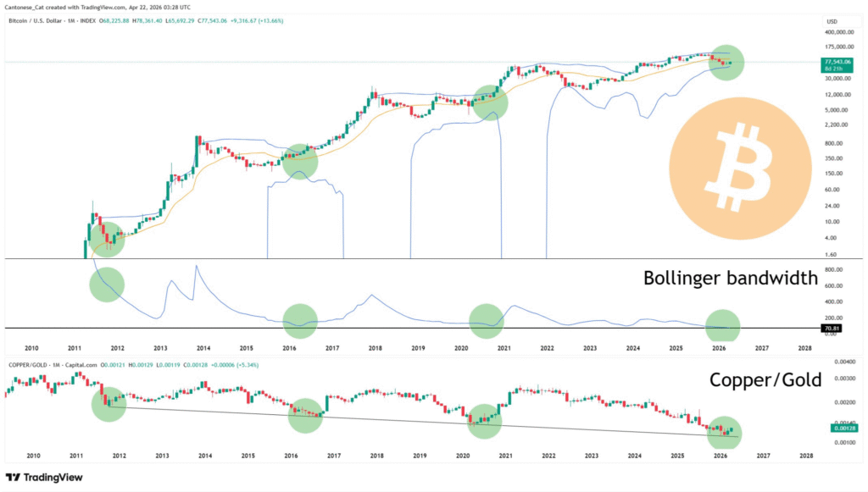Click the 2020 label on the middle time axis
Image resolution: width=868 pixels, height=492 pixels.
pyautogui.click(x=461, y=348)
